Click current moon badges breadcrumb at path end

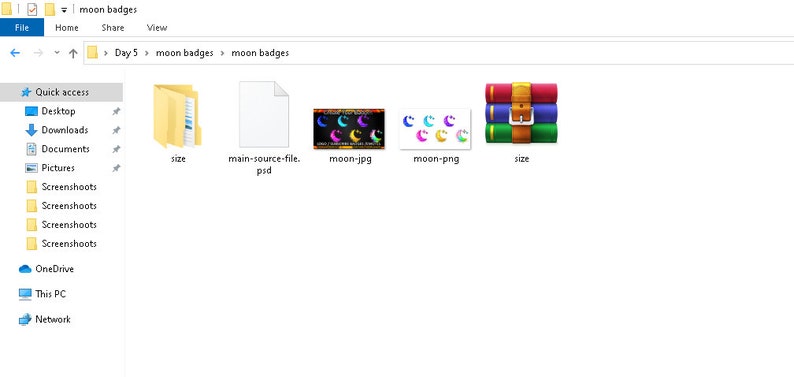tap(260, 53)
